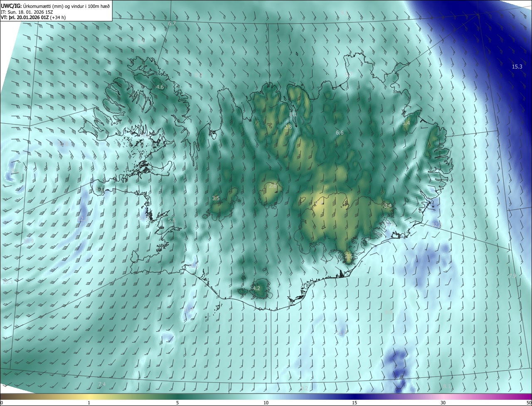Click the 5.8 value label on the map
The image size is (532, 406).
point(172,220)
